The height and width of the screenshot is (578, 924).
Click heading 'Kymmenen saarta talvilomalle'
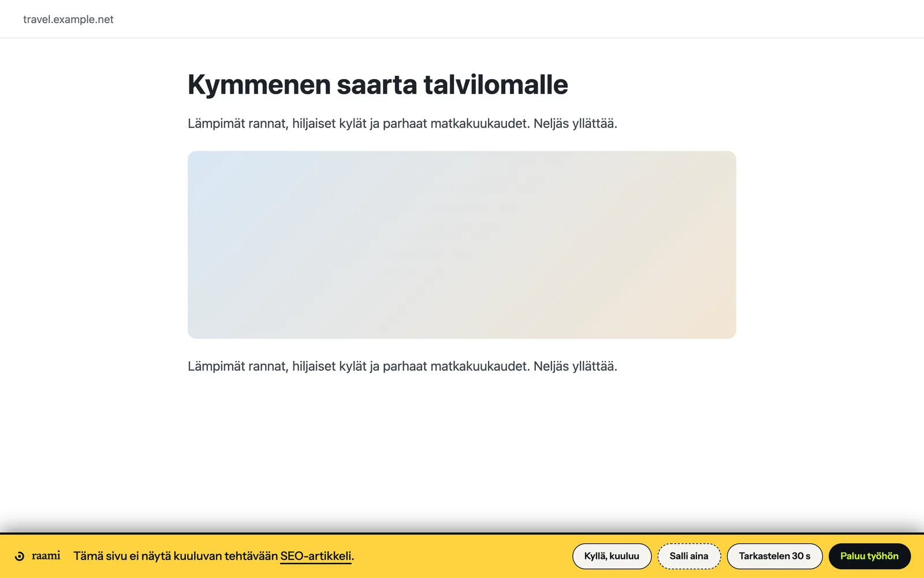pyautogui.click(x=378, y=84)
